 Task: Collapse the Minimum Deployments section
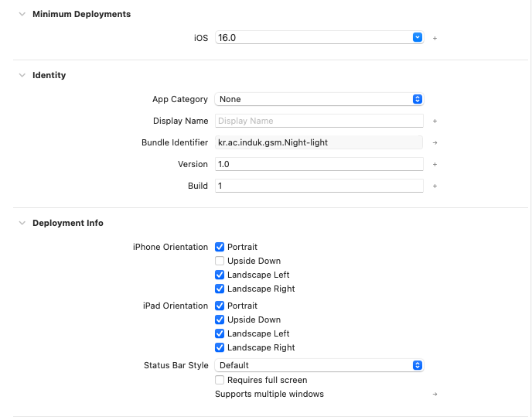pyautogui.click(x=21, y=15)
